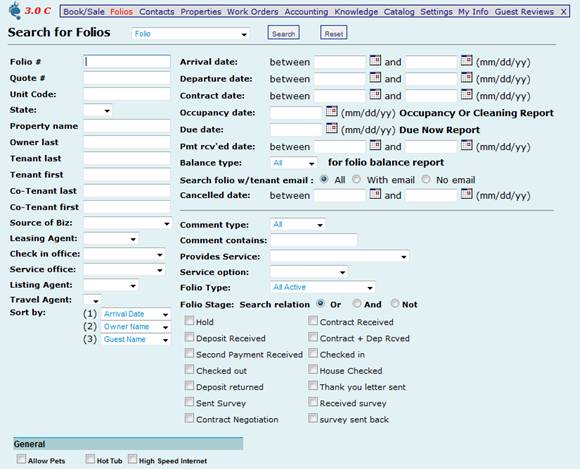Viewport: 580px width, 469px height.
Task: Check the Hold folio stage
Action: (x=189, y=321)
